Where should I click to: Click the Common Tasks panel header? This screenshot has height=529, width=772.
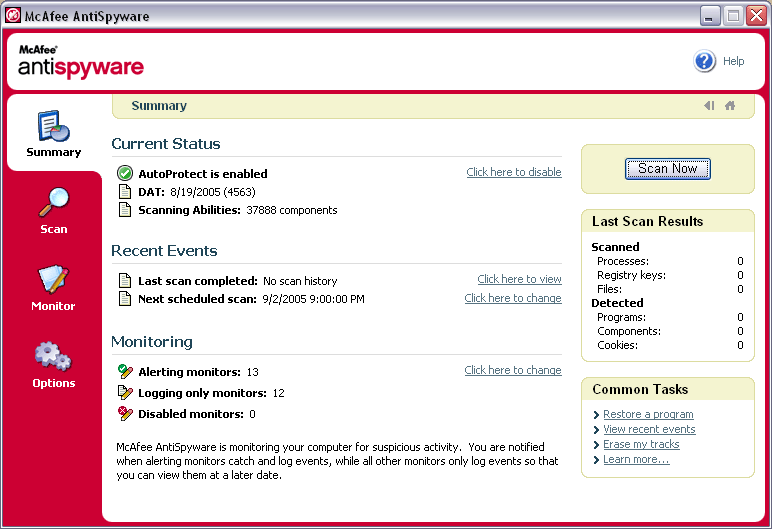[668, 389]
